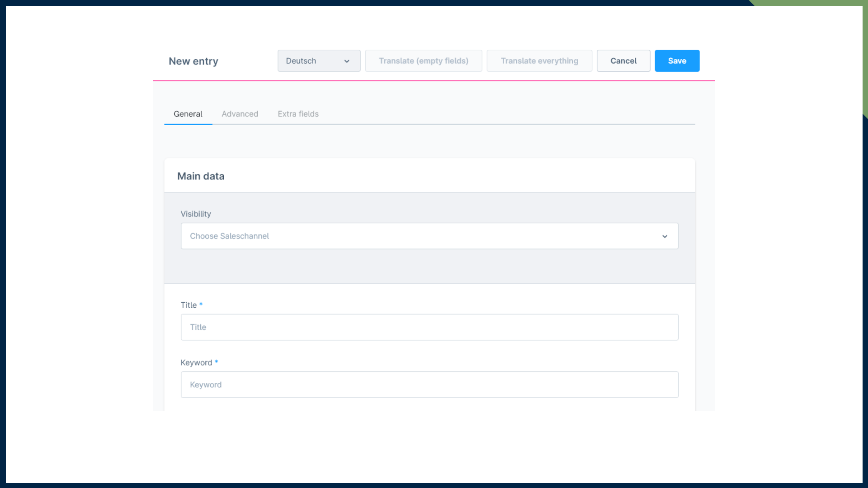Click the Saleschannel dropdown chevron icon
This screenshot has width=868, height=488.
pyautogui.click(x=665, y=236)
